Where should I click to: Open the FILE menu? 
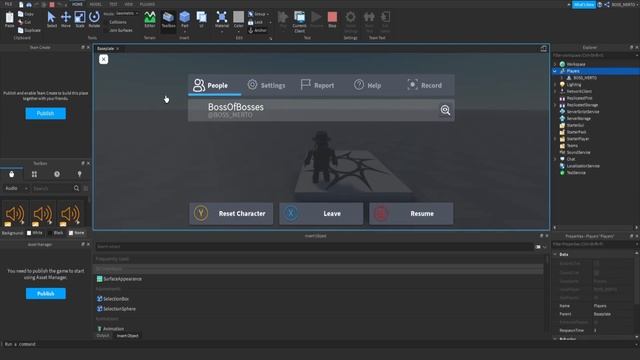tap(8, 4)
